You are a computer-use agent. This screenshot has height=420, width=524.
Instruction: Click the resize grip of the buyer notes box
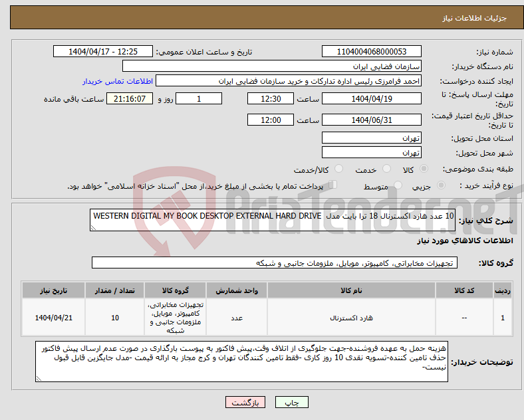39,379
